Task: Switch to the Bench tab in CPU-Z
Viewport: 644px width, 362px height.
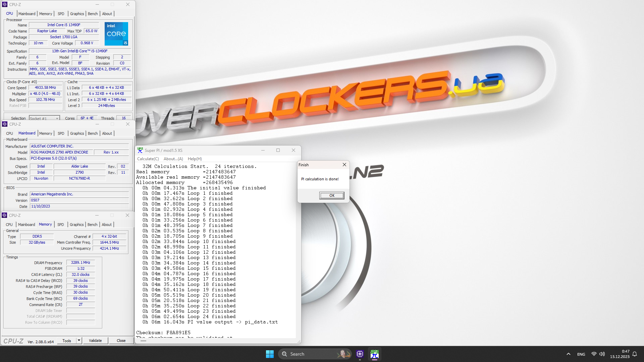Action: pos(93,14)
